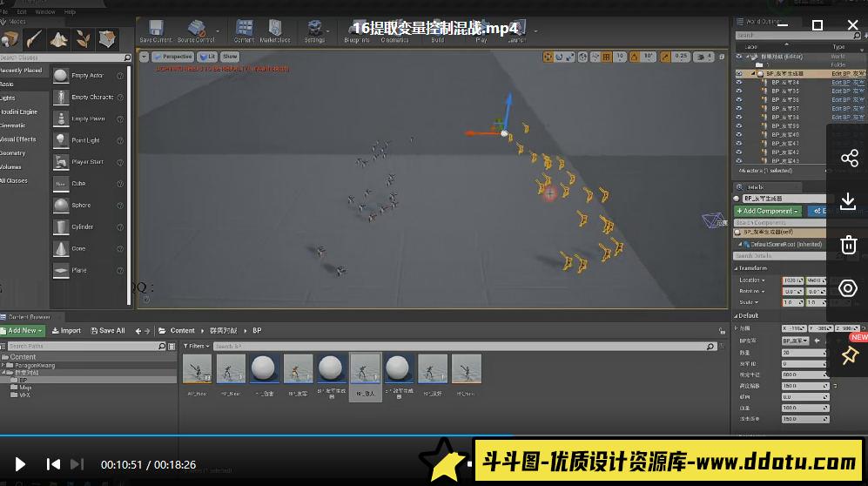Click the Import button
This screenshot has width=868, height=486.
(x=66, y=330)
